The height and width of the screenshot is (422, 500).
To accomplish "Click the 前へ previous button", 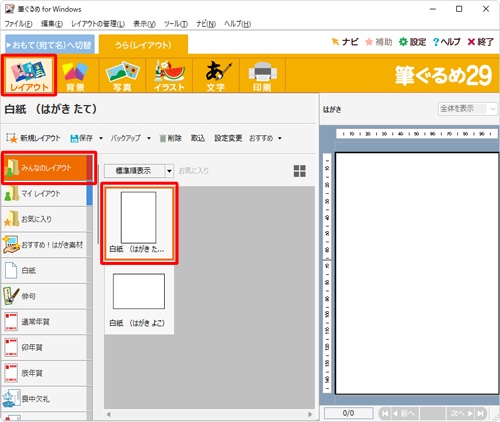I will 405,413.
